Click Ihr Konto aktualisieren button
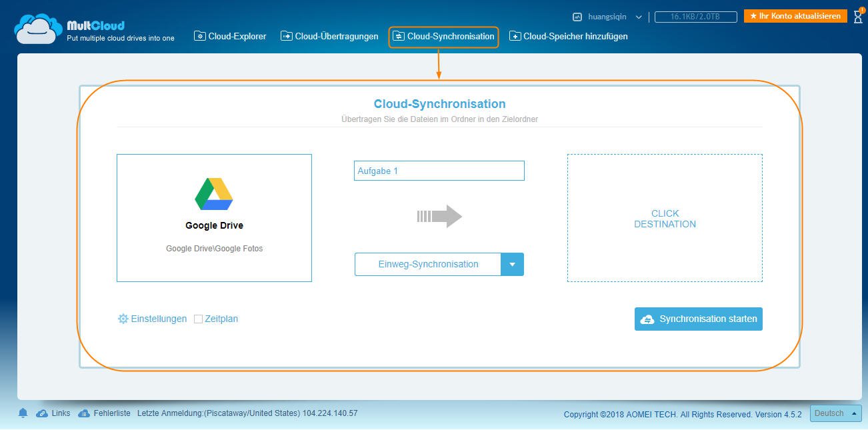The width and height of the screenshot is (868, 430). 795,16
